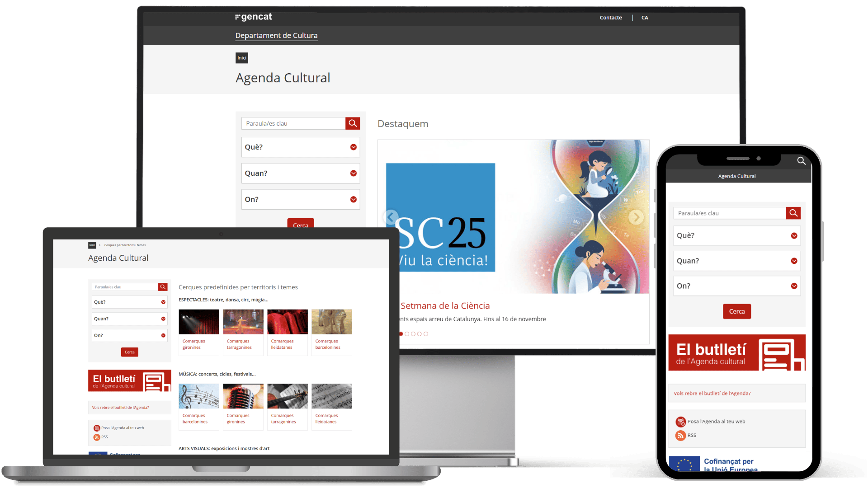Select the second carousel indicator dot
Image resolution: width=868 pixels, height=488 pixels.
(x=407, y=334)
